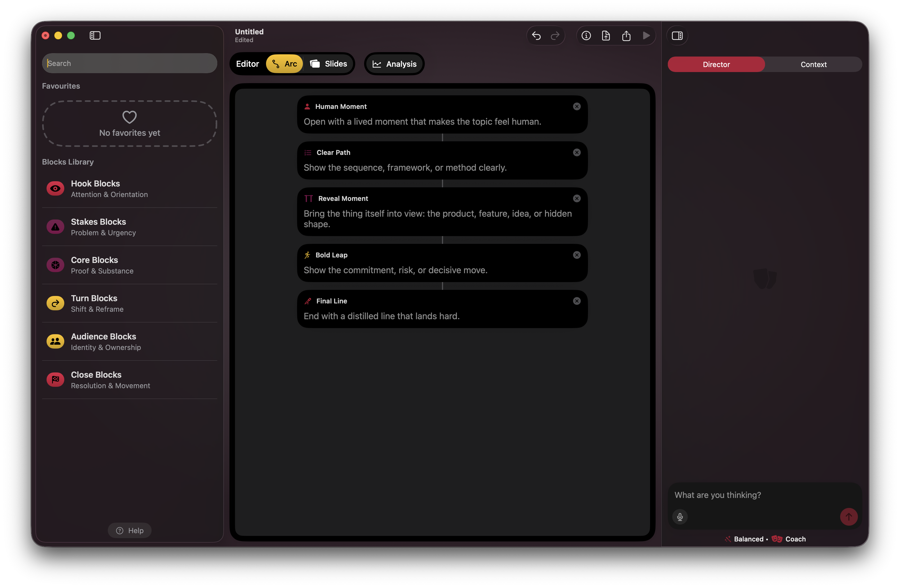Toggle the left sidebar visibility icon

coord(95,35)
